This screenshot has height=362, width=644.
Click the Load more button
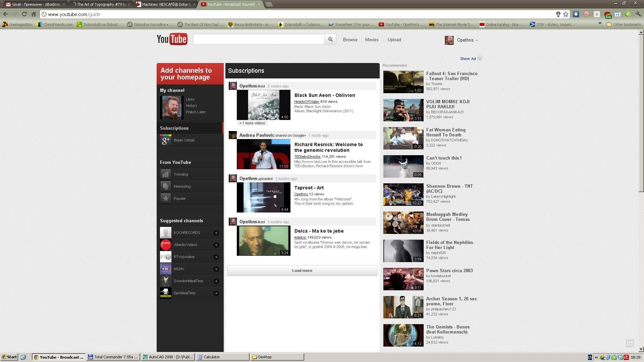(x=302, y=270)
